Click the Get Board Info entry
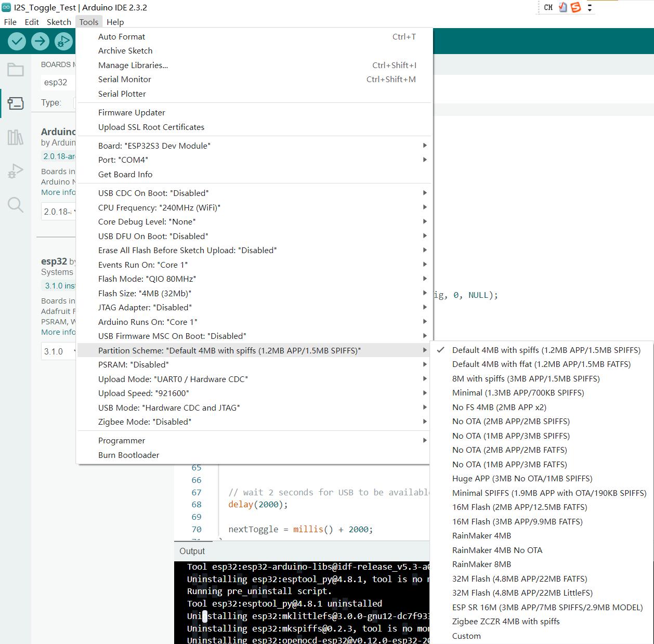The height and width of the screenshot is (644, 654). [x=125, y=175]
